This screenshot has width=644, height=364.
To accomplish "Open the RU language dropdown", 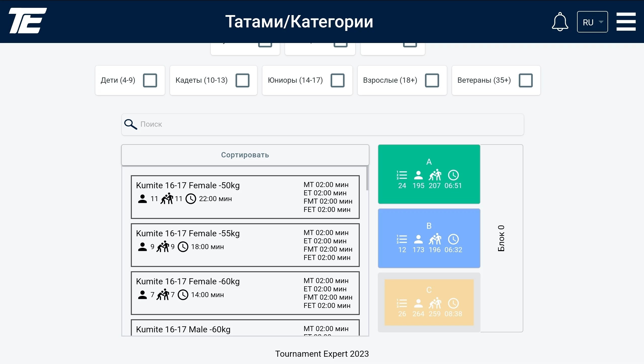I will click(x=592, y=22).
